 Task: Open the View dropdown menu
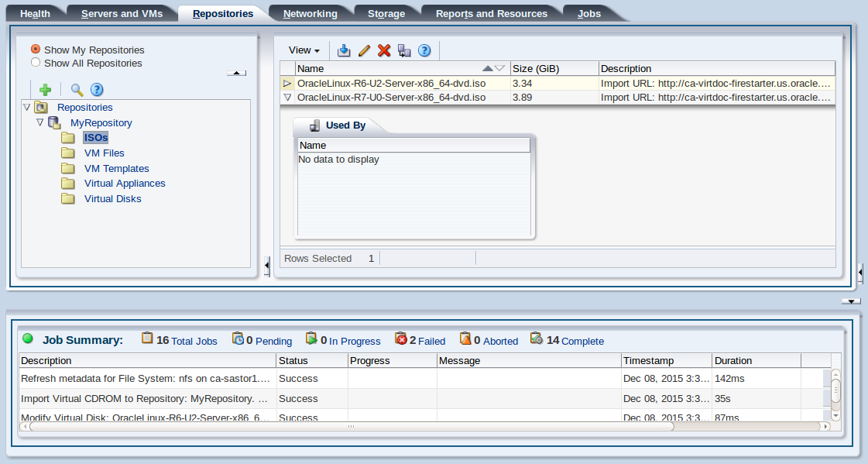[x=304, y=50]
